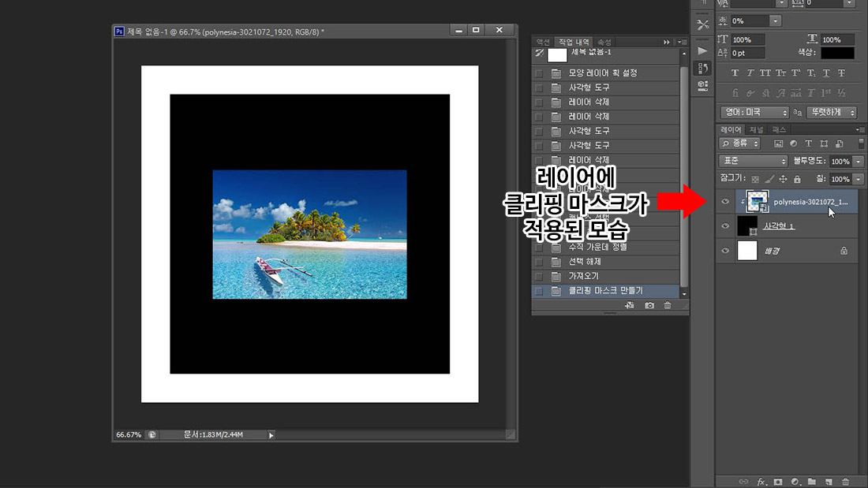Open anti-aliasing dropdown 뚜렷하게

(832, 112)
